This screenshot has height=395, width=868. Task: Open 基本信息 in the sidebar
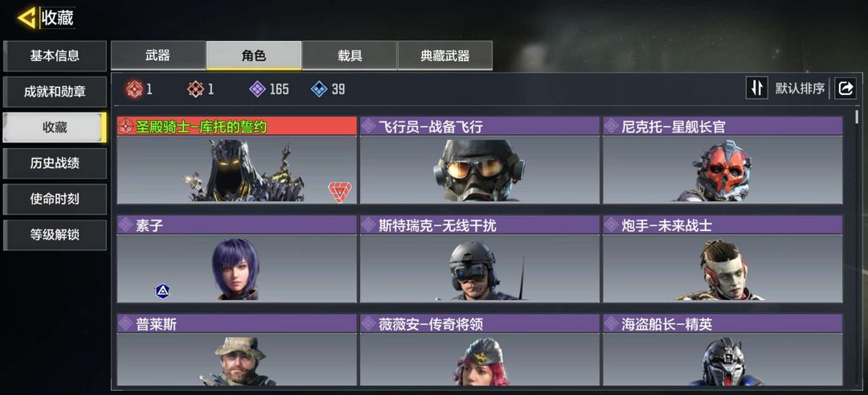pos(55,56)
